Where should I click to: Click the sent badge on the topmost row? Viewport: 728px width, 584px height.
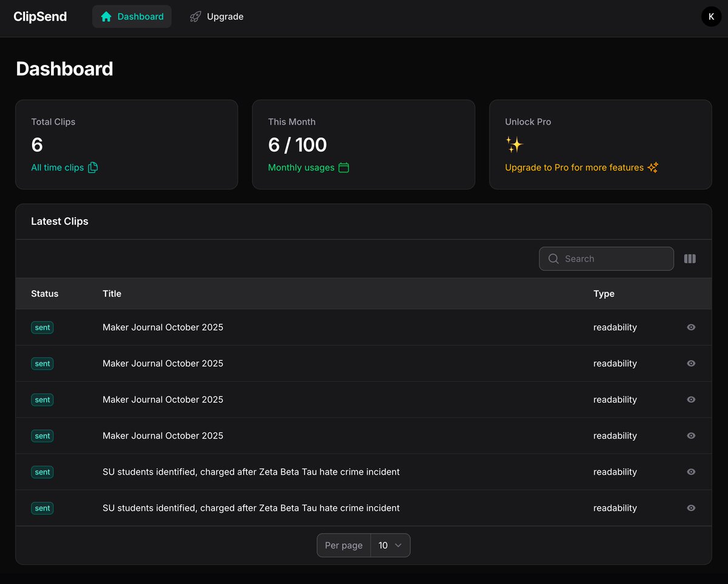tap(42, 327)
